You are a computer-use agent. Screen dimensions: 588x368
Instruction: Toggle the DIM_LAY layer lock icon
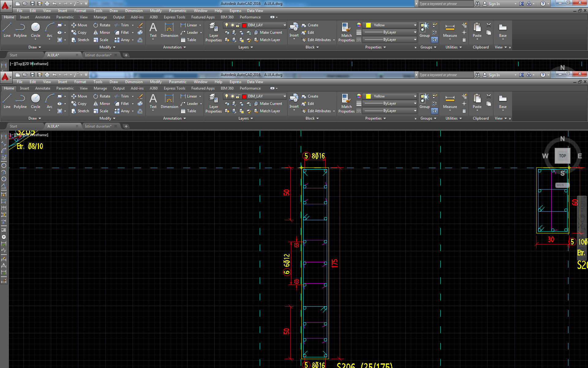click(x=238, y=96)
